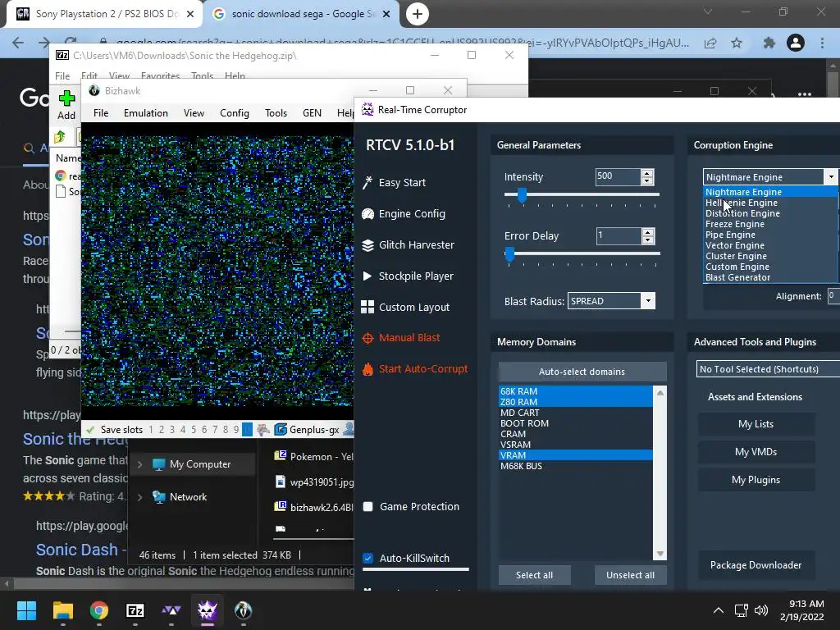This screenshot has height=630, width=840.
Task: Choose Pipe Engine from engine list
Action: click(x=770, y=235)
